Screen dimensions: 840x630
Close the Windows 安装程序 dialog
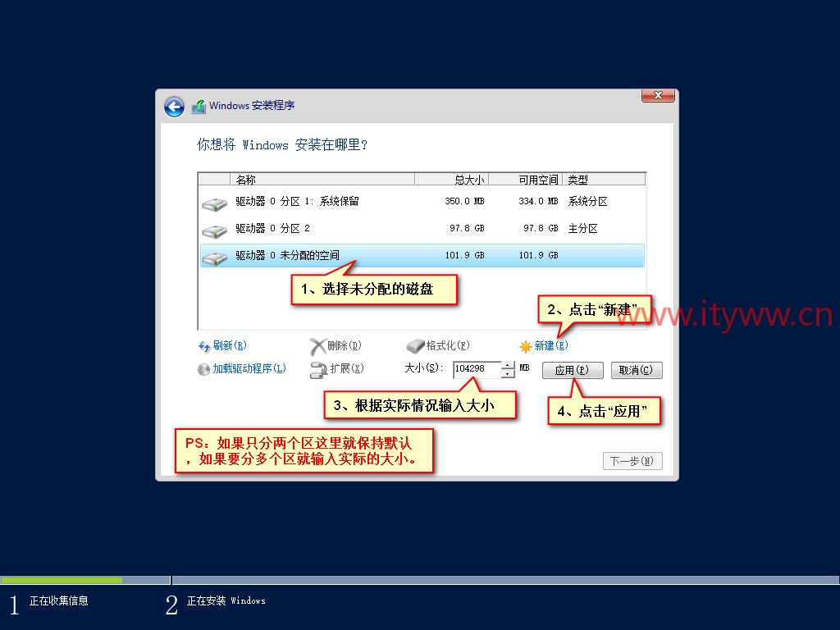(x=658, y=95)
